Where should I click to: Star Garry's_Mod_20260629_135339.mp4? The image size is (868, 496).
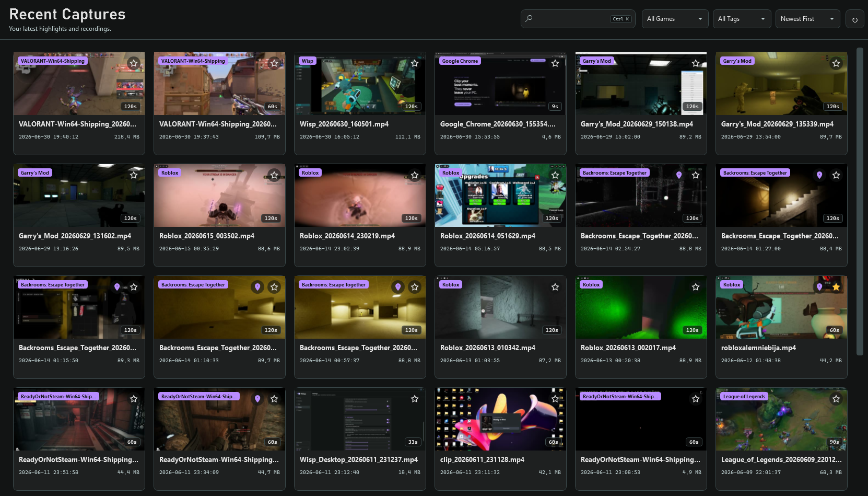[836, 63]
